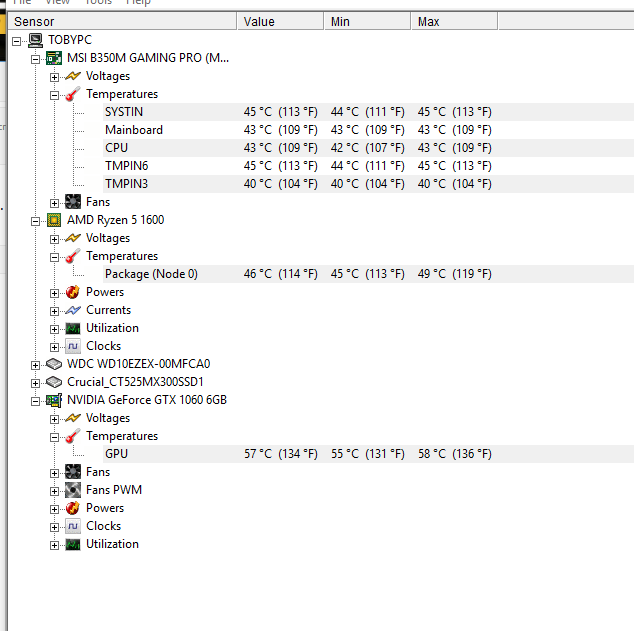Click GPU min value 55 °C
This screenshot has width=634, height=631.
pos(368,454)
